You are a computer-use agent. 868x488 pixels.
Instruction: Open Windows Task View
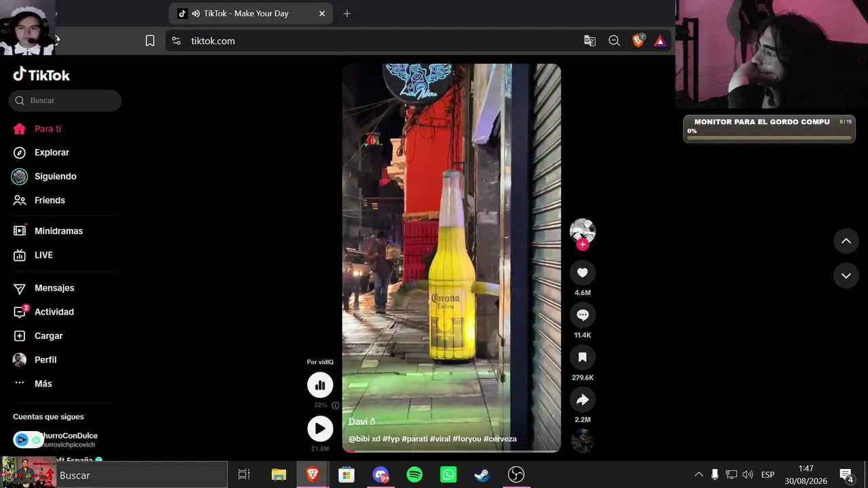click(244, 475)
